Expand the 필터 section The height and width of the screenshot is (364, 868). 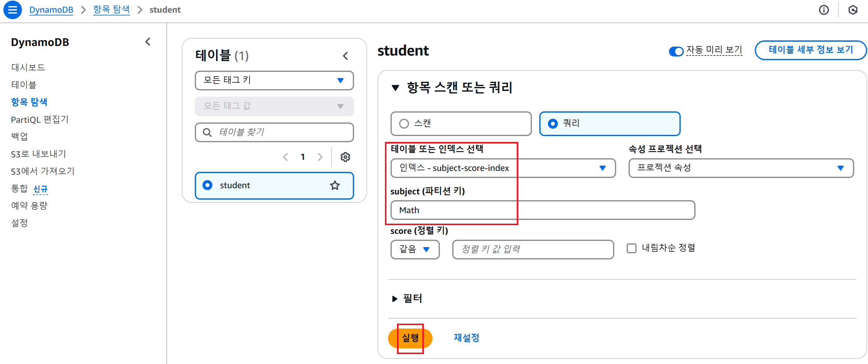(x=407, y=299)
